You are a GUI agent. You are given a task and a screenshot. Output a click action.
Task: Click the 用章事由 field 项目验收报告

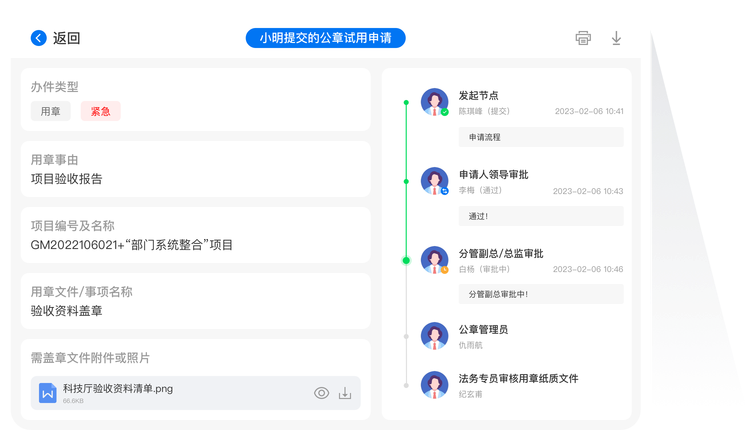tap(67, 179)
